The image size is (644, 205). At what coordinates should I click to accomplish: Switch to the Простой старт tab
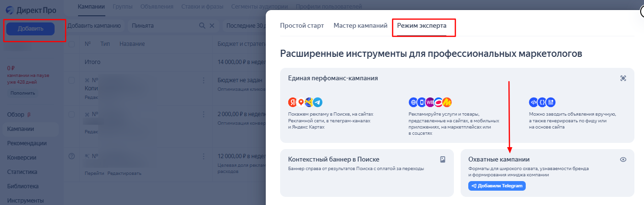click(x=302, y=26)
